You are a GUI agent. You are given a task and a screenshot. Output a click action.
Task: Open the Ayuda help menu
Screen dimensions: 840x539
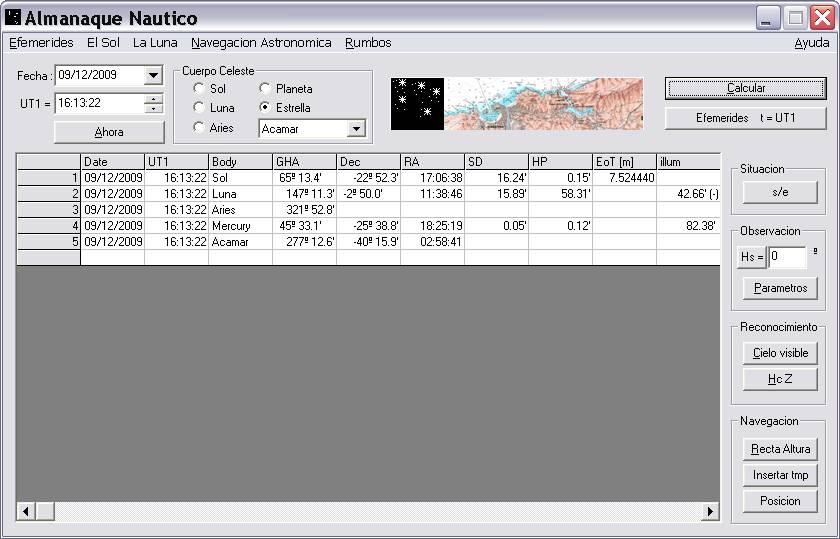[811, 43]
